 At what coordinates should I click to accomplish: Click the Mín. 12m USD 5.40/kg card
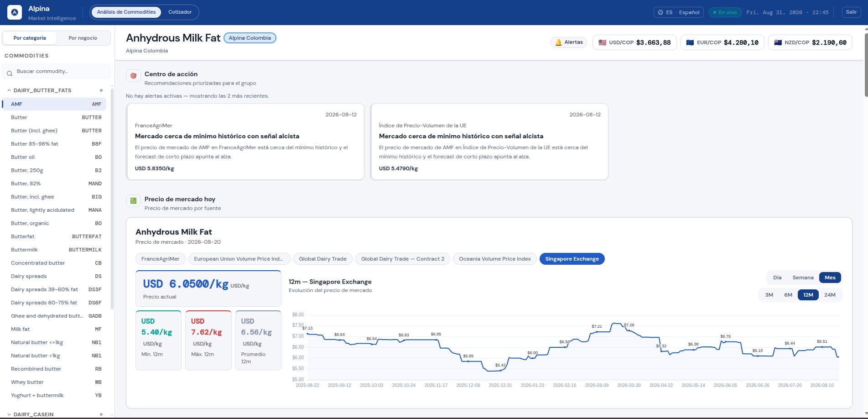point(158,340)
